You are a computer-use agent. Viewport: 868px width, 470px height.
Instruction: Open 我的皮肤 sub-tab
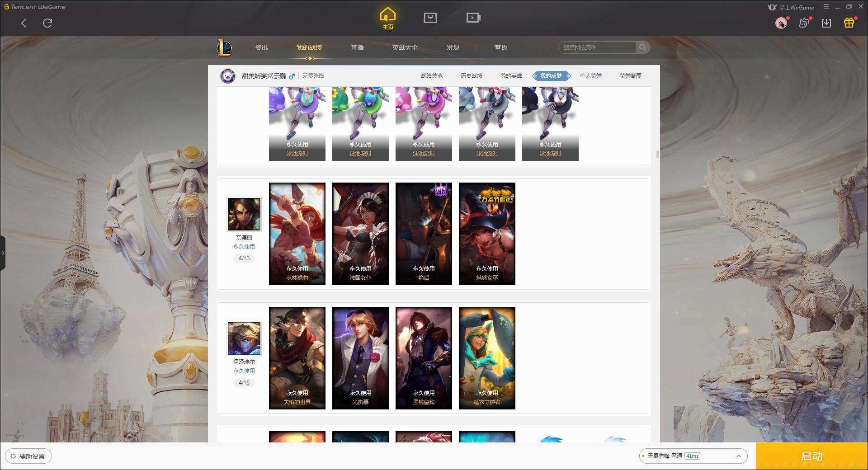[551, 76]
